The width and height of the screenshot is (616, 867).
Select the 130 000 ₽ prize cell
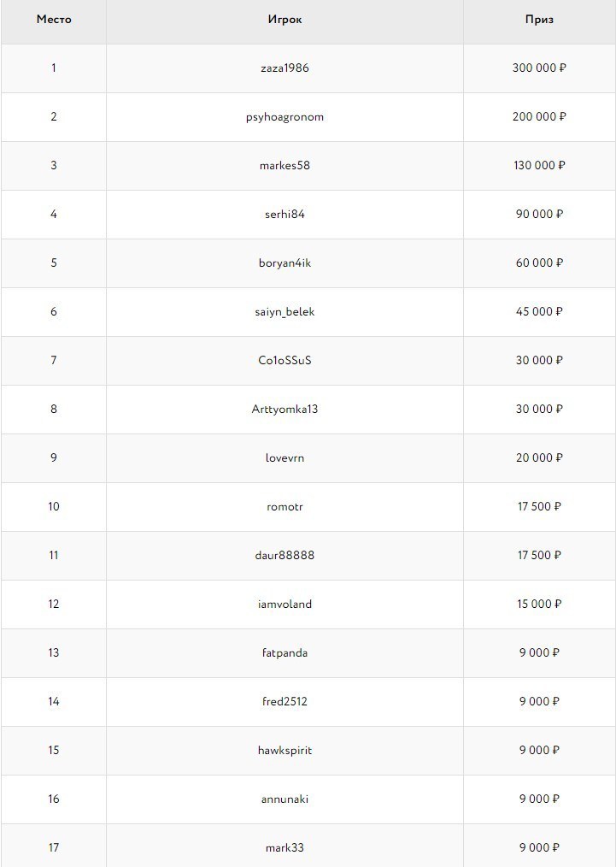click(539, 165)
